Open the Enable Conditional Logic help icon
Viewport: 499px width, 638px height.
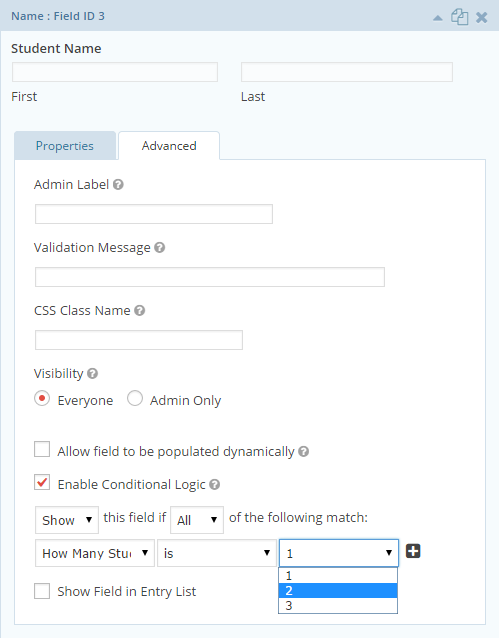(x=214, y=484)
